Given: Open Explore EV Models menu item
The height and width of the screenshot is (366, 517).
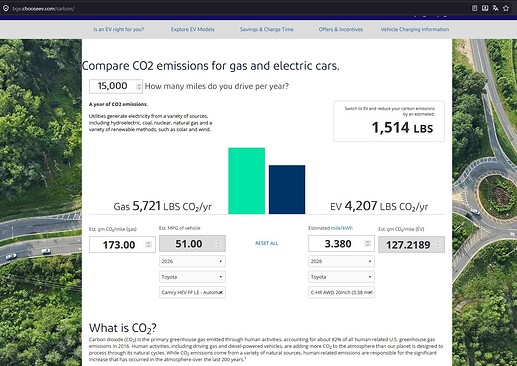Looking at the screenshot, I should point(193,29).
